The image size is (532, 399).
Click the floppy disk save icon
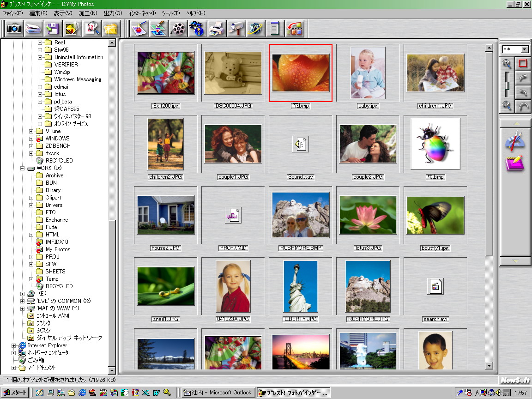(x=53, y=29)
